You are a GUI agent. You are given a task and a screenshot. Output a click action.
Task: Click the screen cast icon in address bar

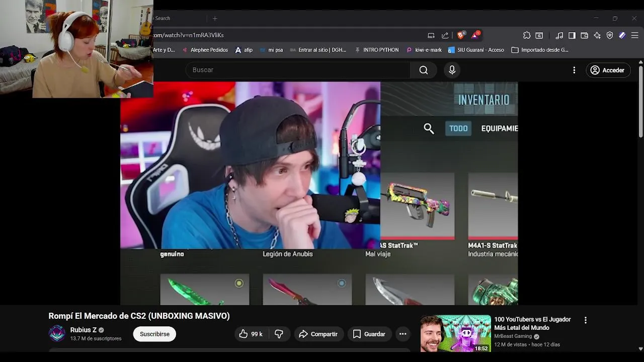click(431, 35)
